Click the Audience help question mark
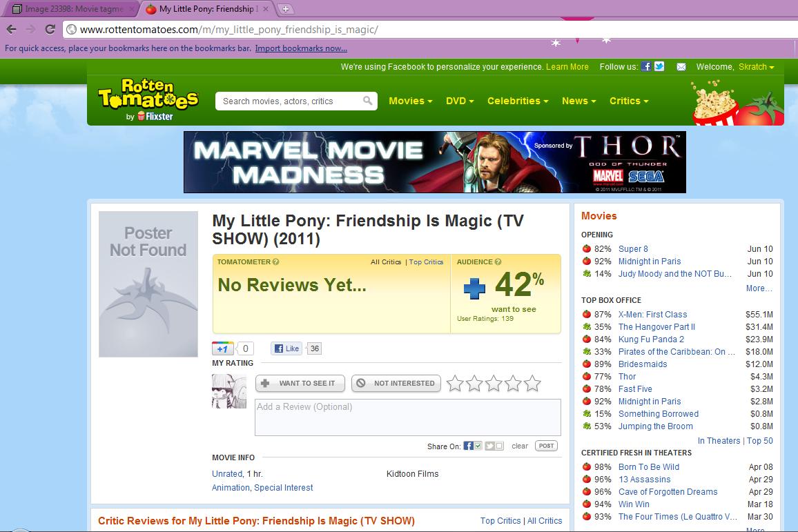Image resolution: width=798 pixels, height=532 pixels. (x=498, y=262)
